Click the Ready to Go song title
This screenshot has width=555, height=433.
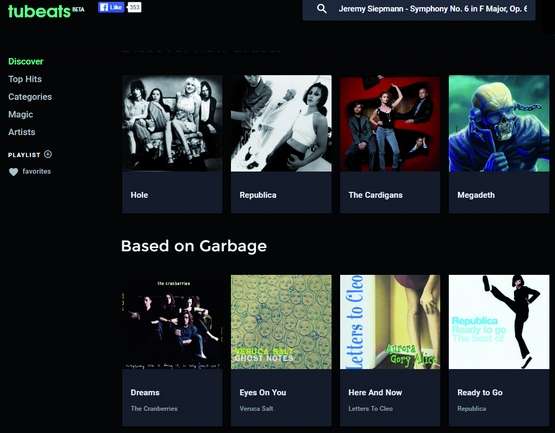tap(480, 392)
